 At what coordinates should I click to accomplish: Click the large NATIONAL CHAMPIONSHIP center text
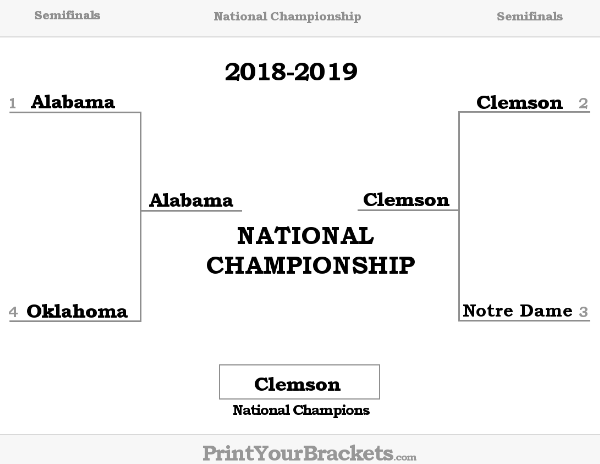click(x=311, y=251)
